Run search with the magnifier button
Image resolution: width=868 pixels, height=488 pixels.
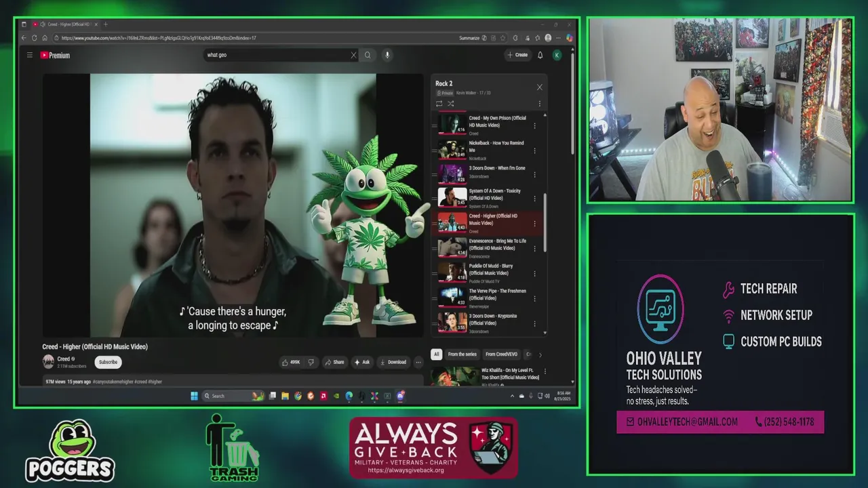368,55
